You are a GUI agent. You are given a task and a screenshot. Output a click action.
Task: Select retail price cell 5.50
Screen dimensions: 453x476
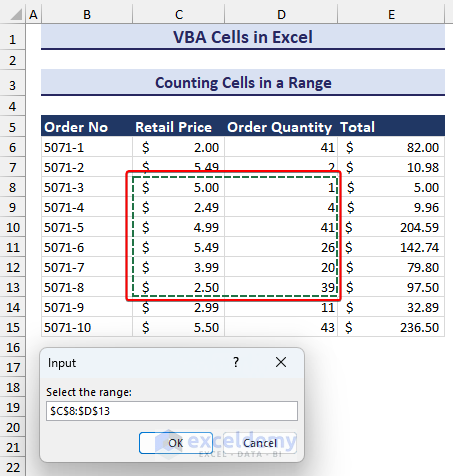[x=179, y=327]
